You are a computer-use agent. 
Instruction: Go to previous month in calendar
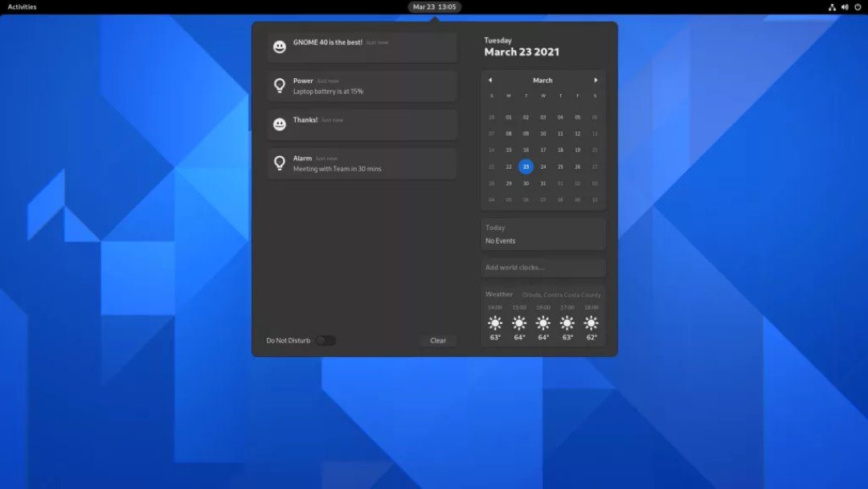[x=490, y=80]
